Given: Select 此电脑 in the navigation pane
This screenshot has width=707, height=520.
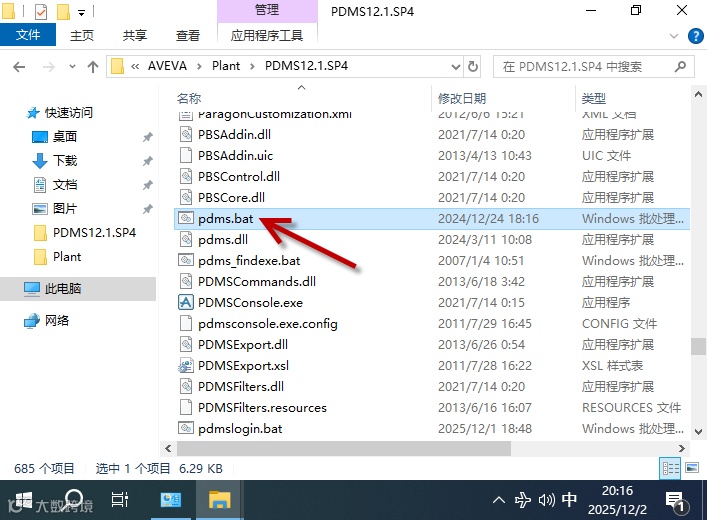Looking at the screenshot, I should pyautogui.click(x=63, y=288).
